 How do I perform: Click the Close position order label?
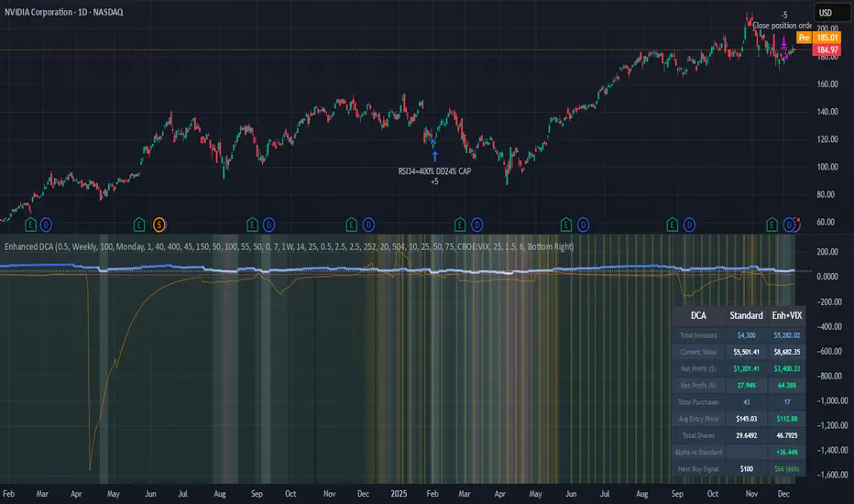(x=783, y=26)
